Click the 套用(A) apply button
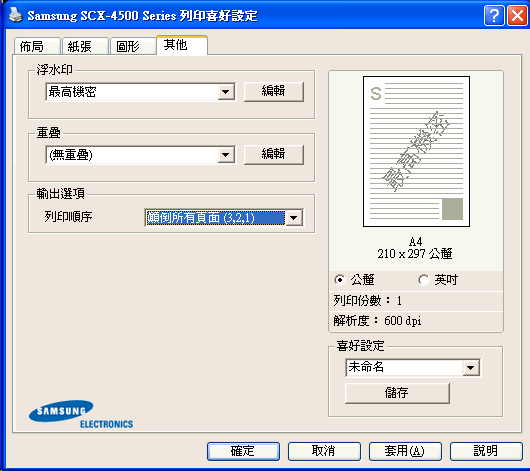The width and height of the screenshot is (530, 471). (405, 451)
